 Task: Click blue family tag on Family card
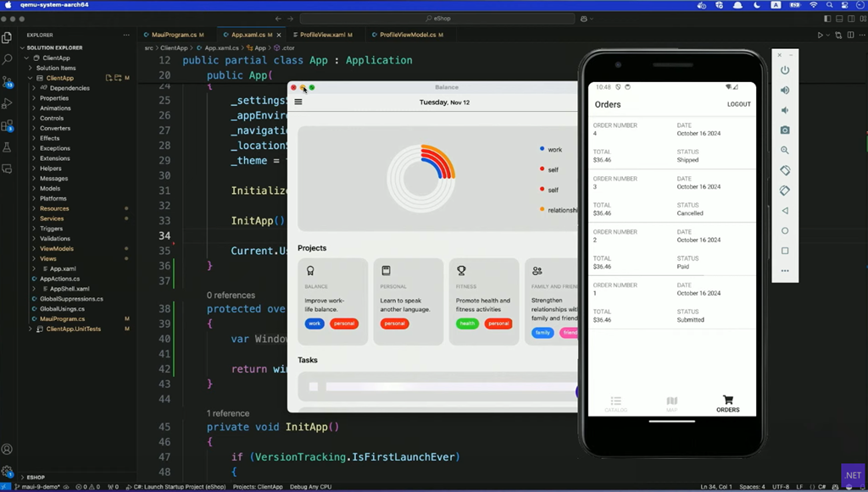542,332
